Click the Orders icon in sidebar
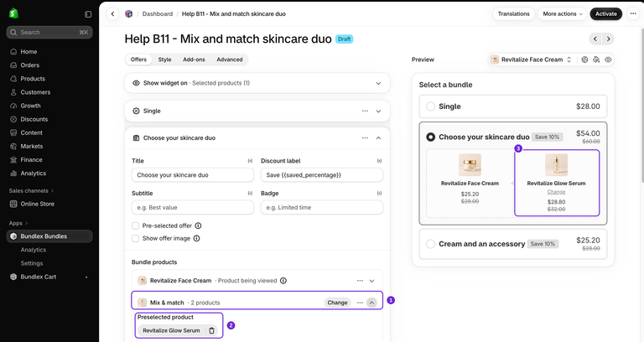 coord(13,65)
